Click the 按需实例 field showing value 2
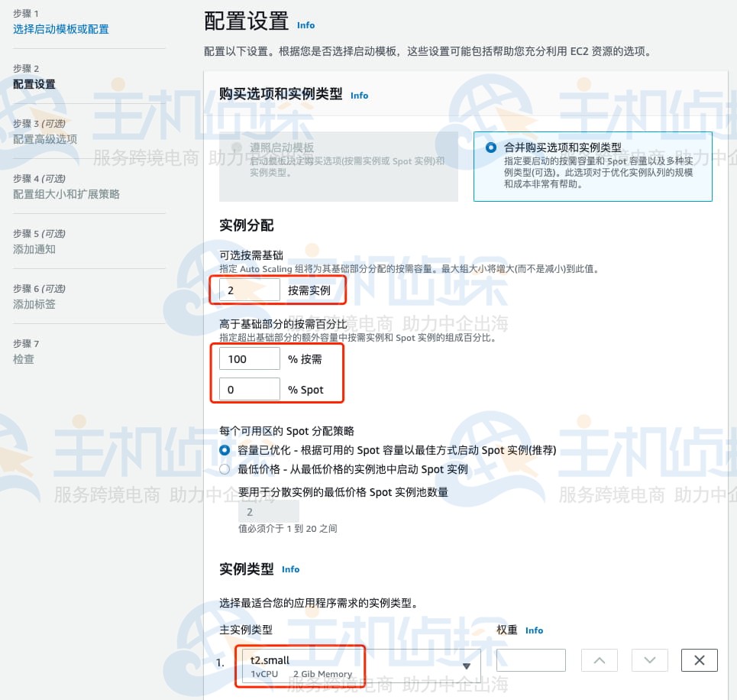The width and height of the screenshot is (737, 700). coord(248,290)
